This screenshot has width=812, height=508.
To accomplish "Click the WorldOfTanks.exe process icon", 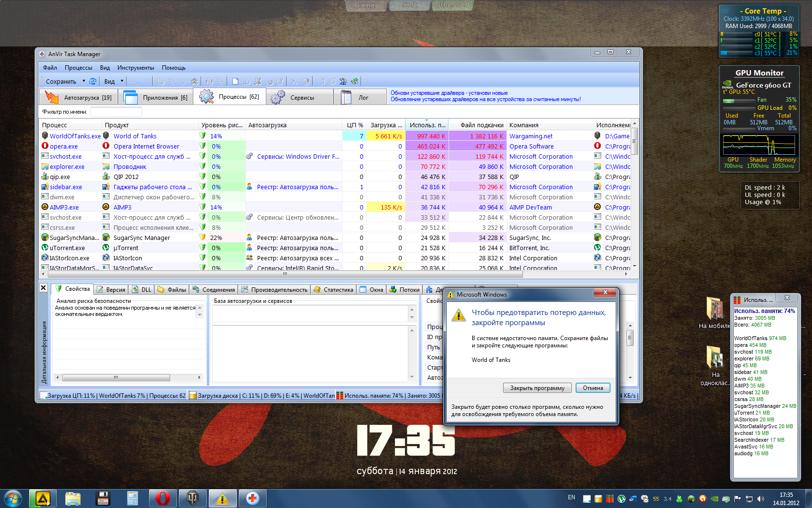I will click(45, 136).
